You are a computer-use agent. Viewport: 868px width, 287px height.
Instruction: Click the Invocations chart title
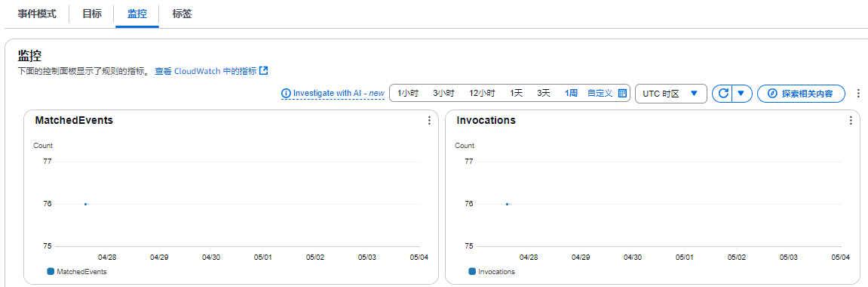click(486, 120)
